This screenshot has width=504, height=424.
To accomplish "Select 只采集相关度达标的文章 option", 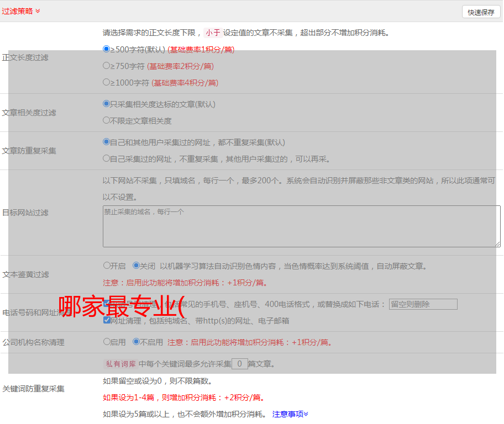I will click(x=107, y=104).
